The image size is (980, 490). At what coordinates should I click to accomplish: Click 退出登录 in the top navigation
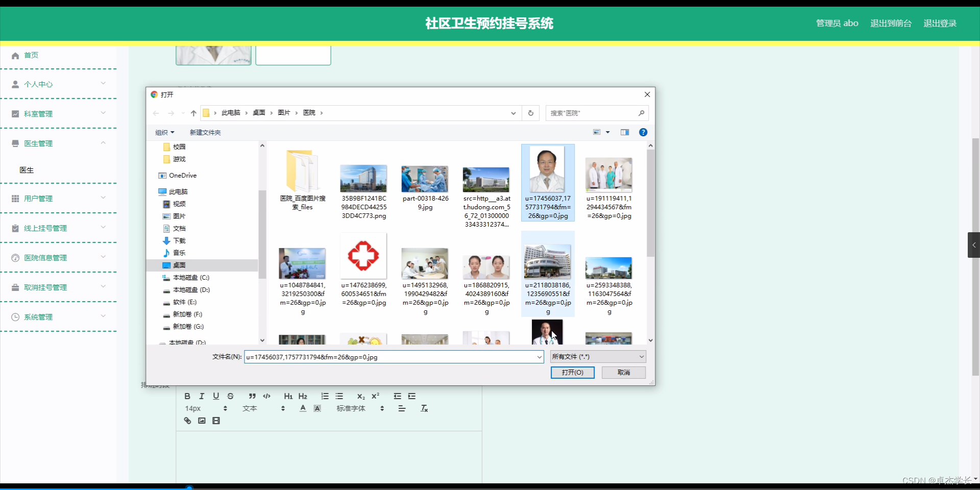click(940, 23)
